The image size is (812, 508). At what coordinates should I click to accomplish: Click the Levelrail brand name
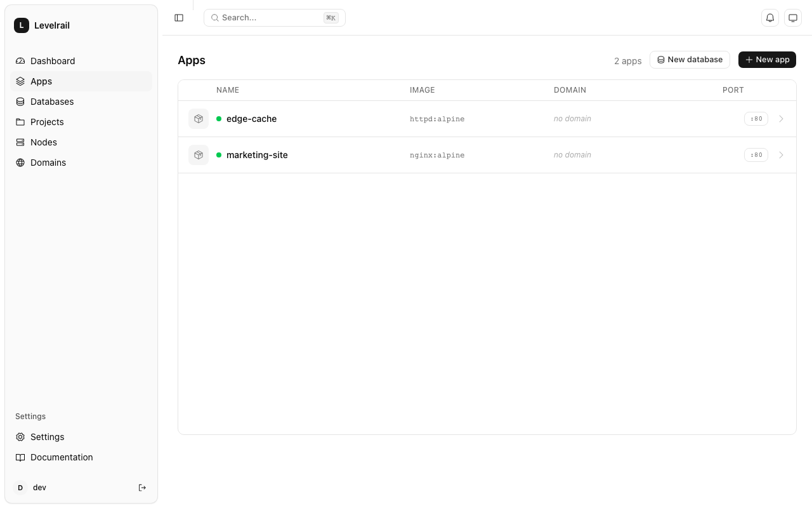(52, 25)
